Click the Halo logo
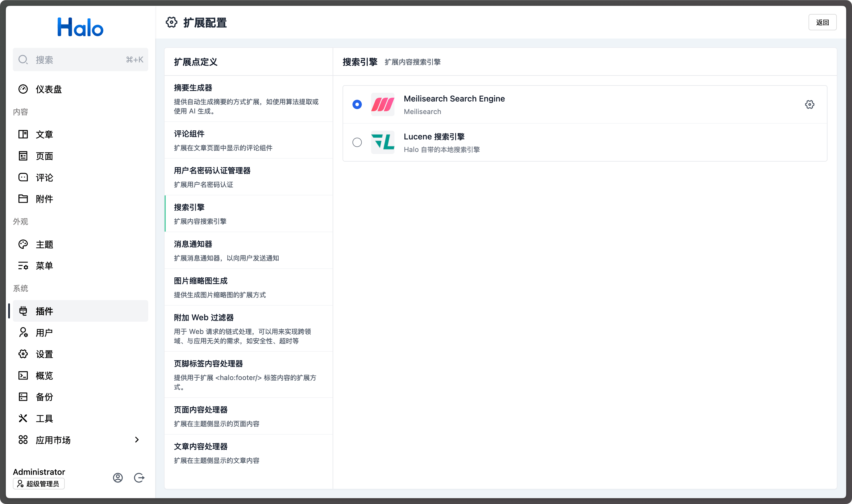The width and height of the screenshot is (852, 504). point(80,27)
